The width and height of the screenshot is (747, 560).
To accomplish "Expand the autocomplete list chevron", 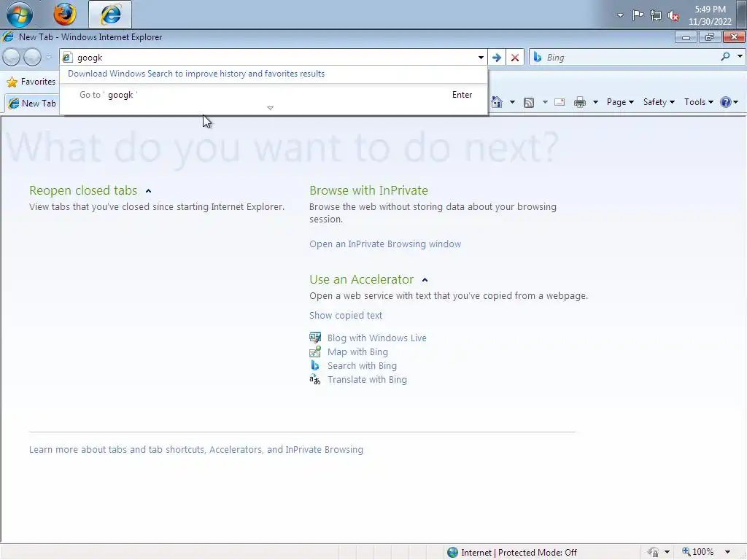I will click(270, 109).
